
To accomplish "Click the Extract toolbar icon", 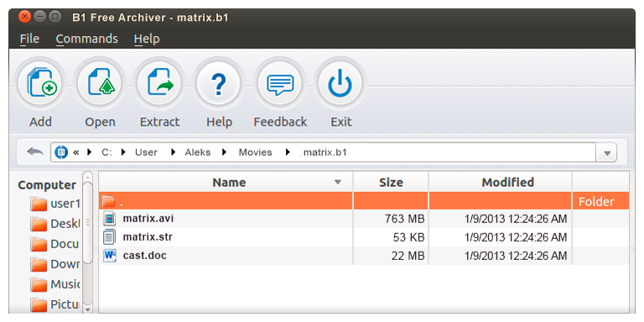I will pos(159,84).
